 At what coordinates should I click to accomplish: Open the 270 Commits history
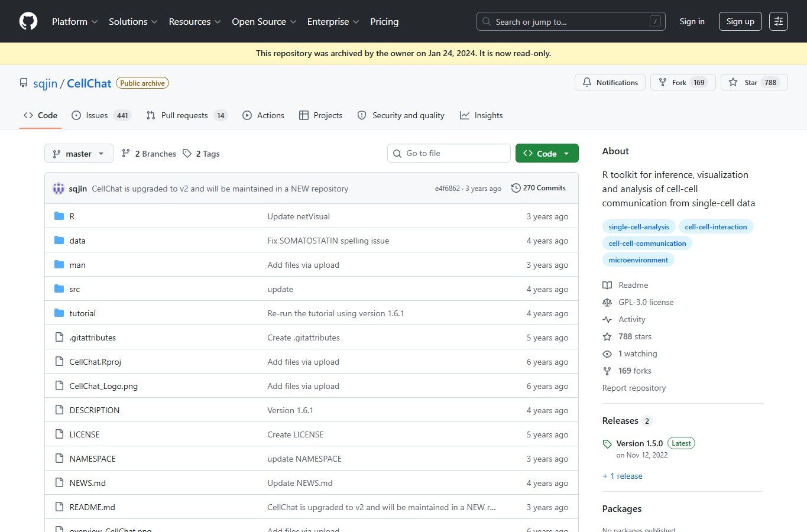[539, 188]
